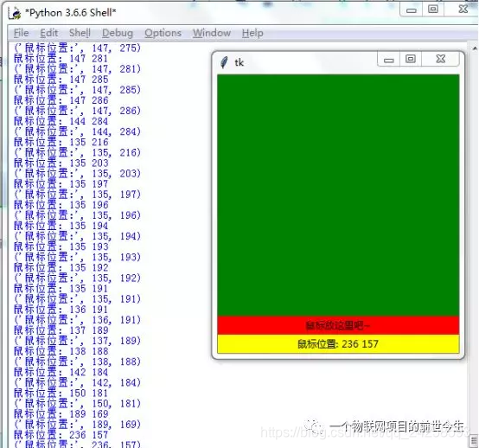The width and height of the screenshot is (479, 448).
Task: Open the Edit menu
Action: pos(49,33)
